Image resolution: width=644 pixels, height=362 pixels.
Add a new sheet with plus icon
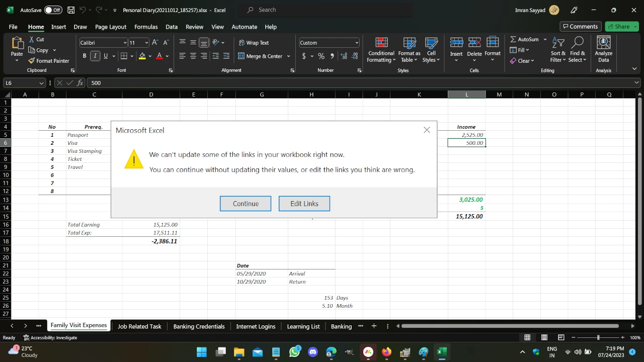pyautogui.click(x=374, y=326)
